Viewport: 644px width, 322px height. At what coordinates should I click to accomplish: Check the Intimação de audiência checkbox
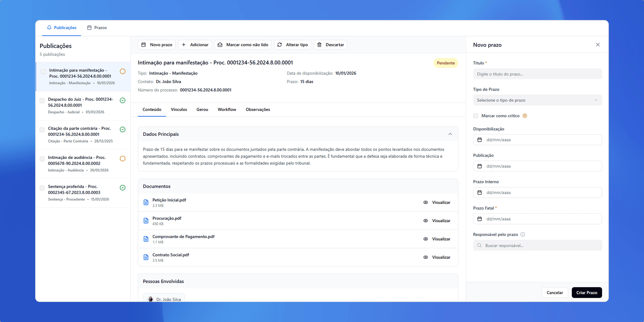pyautogui.click(x=42, y=159)
